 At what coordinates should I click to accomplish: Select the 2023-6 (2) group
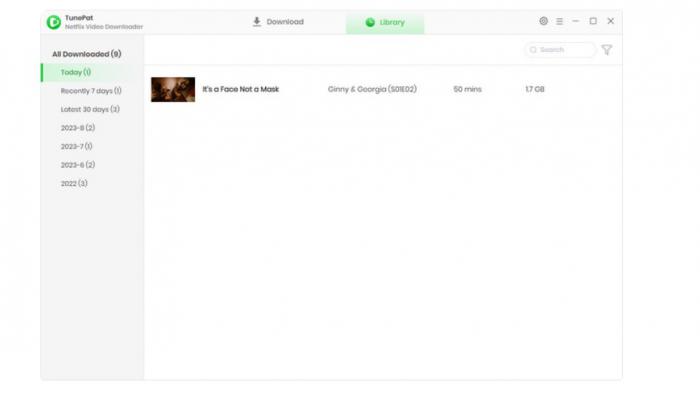click(x=78, y=165)
